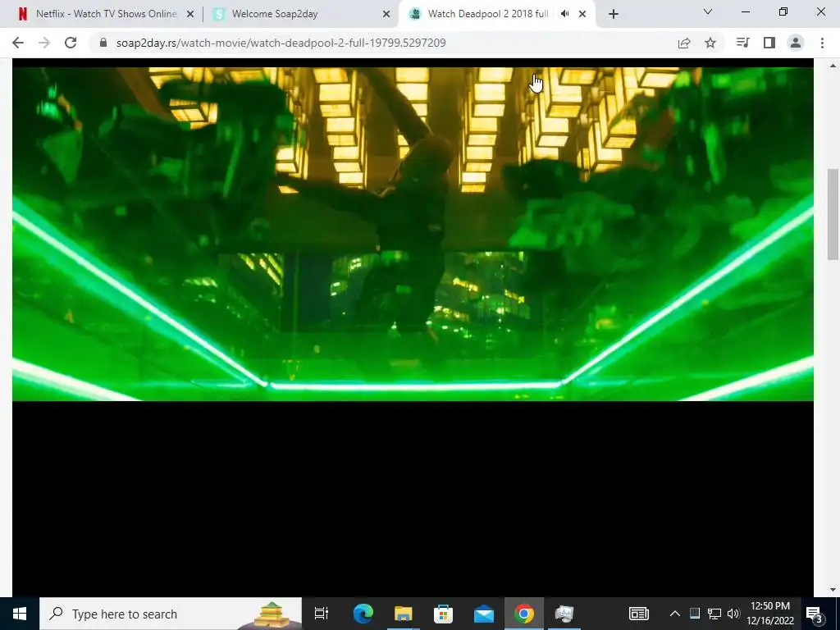Viewport: 840px width, 630px height.
Task: Click the page vertical scrollbar thumb
Action: click(833, 214)
